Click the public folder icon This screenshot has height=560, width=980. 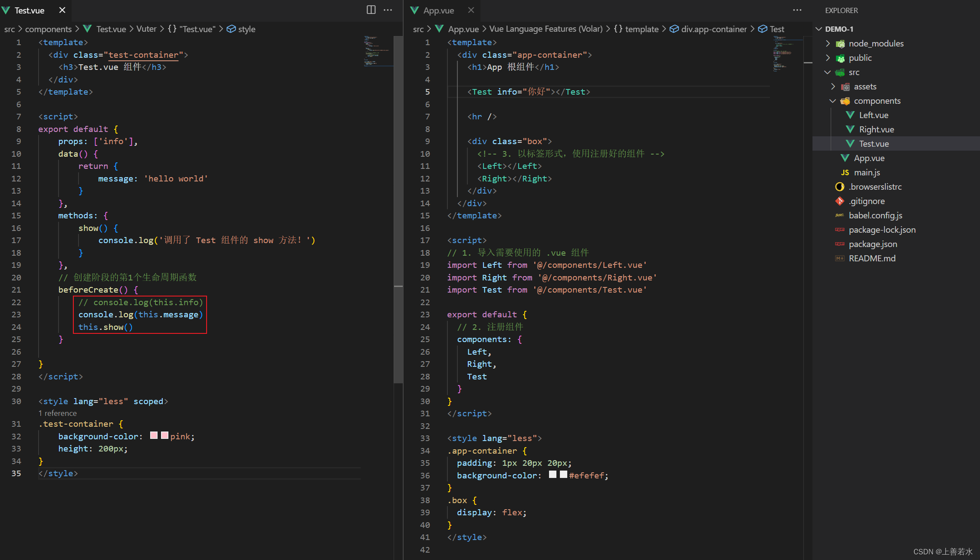coord(840,58)
